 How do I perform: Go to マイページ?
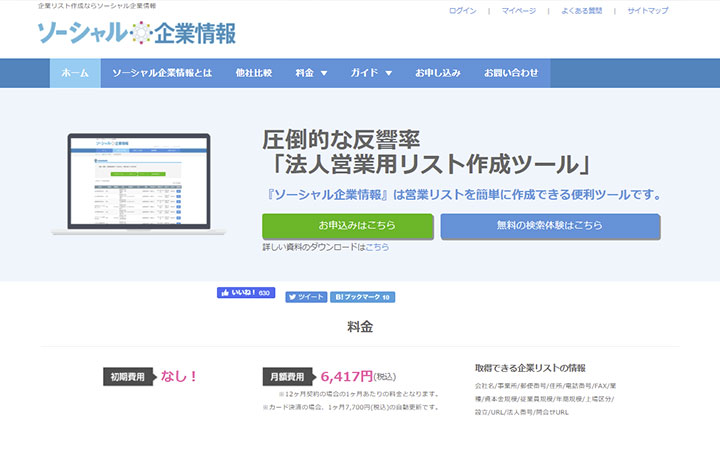pos(518,11)
